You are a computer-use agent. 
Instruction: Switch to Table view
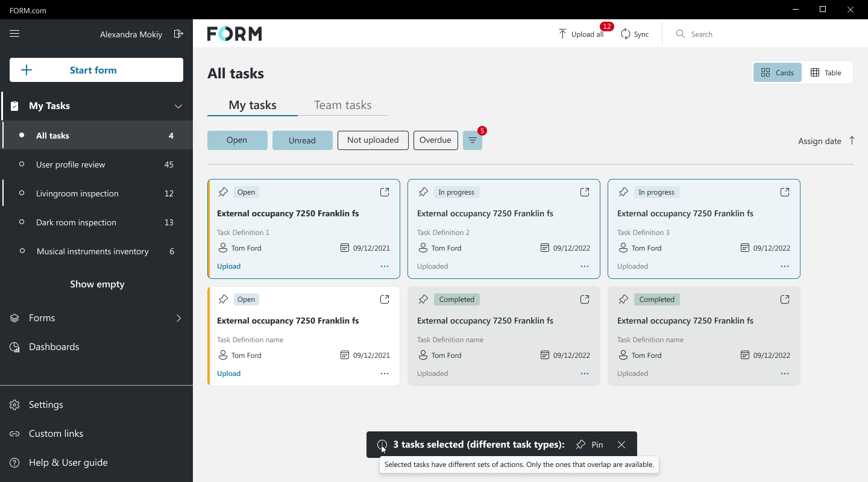tap(826, 73)
